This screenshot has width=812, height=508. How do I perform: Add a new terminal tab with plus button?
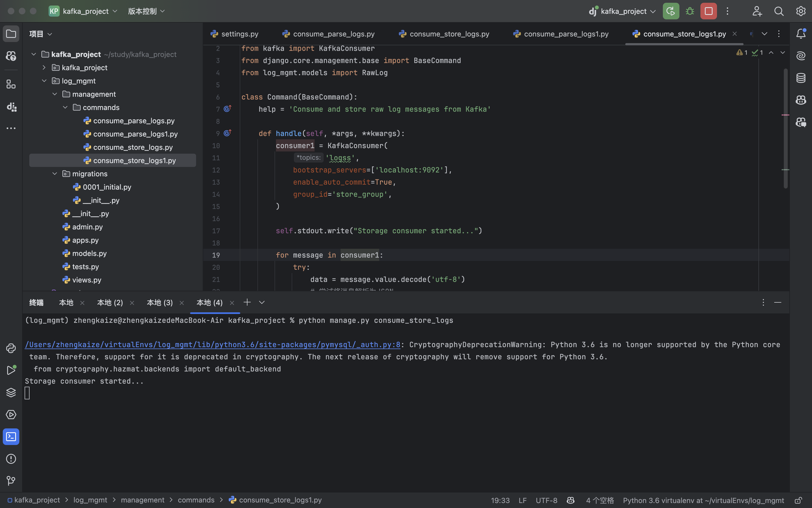[247, 302]
